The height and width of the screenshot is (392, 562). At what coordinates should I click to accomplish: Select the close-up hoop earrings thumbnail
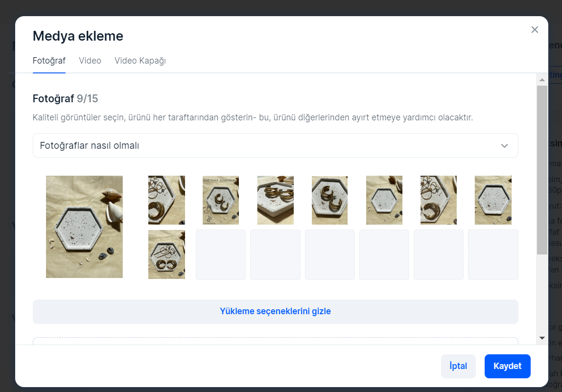330,200
